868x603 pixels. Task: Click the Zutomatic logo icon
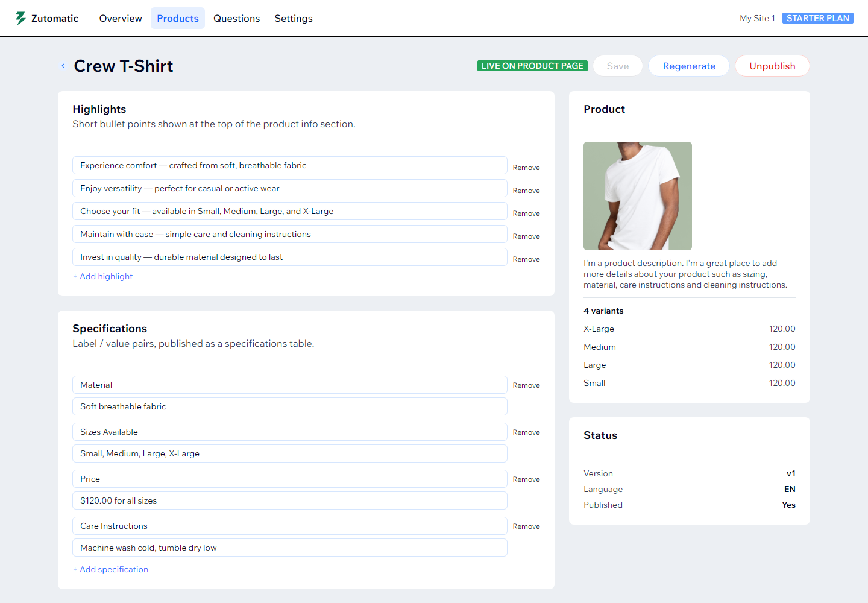pos(20,18)
